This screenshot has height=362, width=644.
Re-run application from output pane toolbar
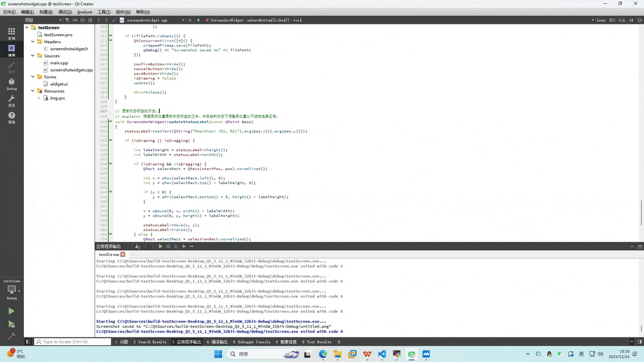coord(160,247)
